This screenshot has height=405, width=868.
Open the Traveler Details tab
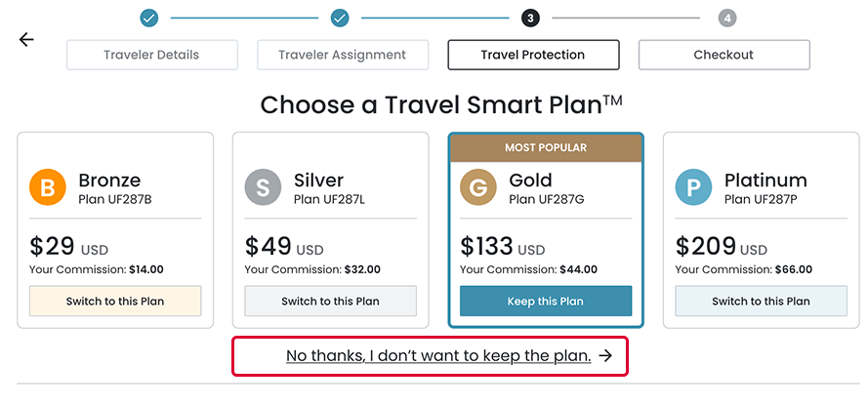152,55
